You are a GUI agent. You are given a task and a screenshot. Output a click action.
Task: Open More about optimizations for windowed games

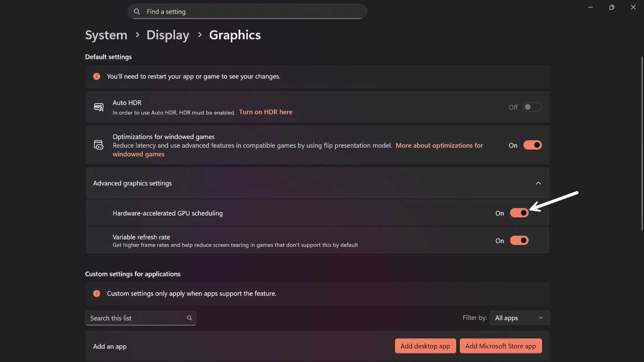[439, 145]
